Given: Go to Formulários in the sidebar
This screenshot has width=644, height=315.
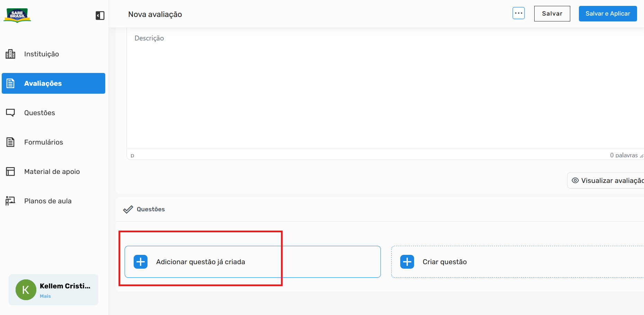Looking at the screenshot, I should [x=44, y=142].
